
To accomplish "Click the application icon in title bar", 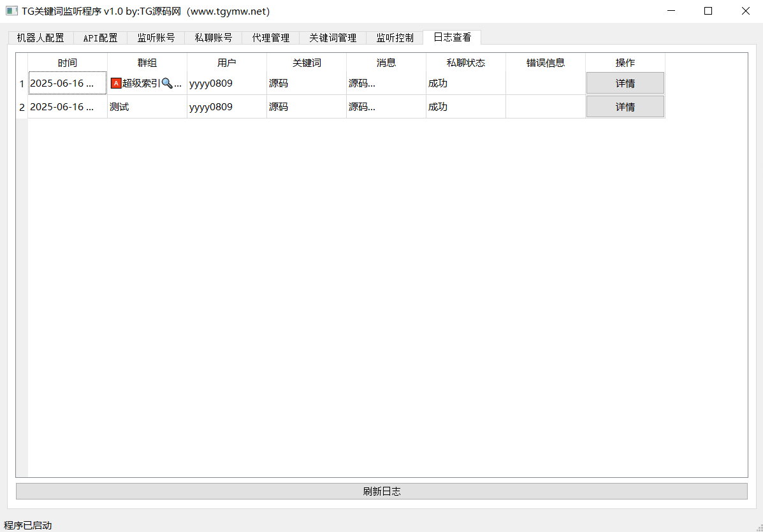I will 11,11.
